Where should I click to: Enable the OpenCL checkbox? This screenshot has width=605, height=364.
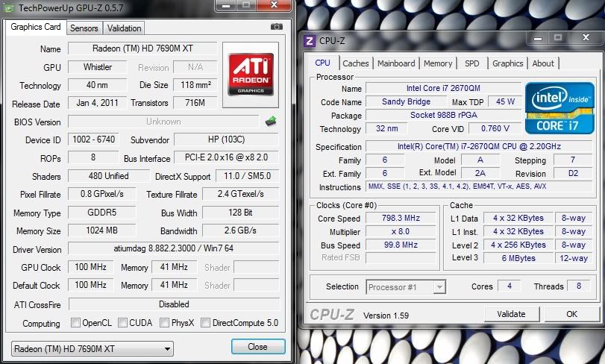(75, 323)
